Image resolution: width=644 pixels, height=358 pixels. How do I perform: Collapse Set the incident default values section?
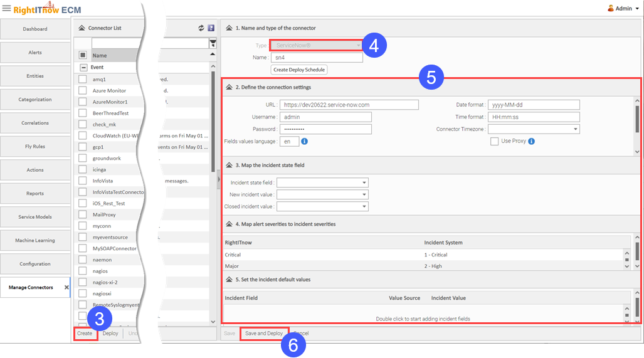click(x=229, y=280)
